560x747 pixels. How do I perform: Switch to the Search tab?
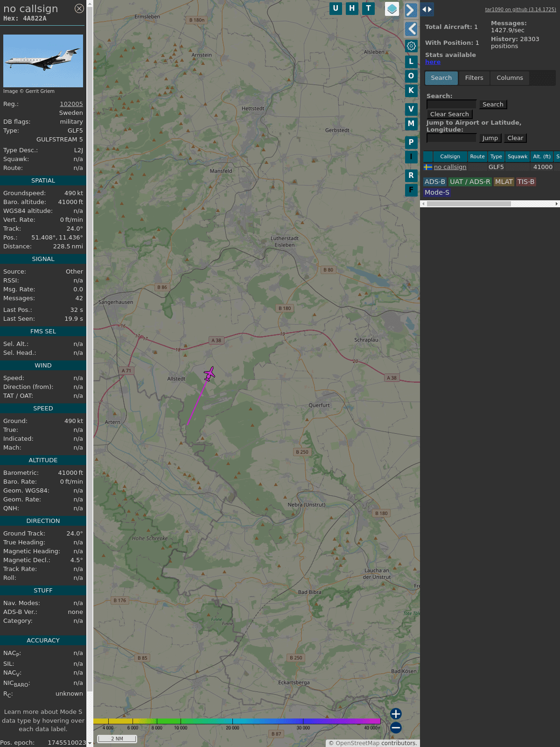click(x=441, y=78)
